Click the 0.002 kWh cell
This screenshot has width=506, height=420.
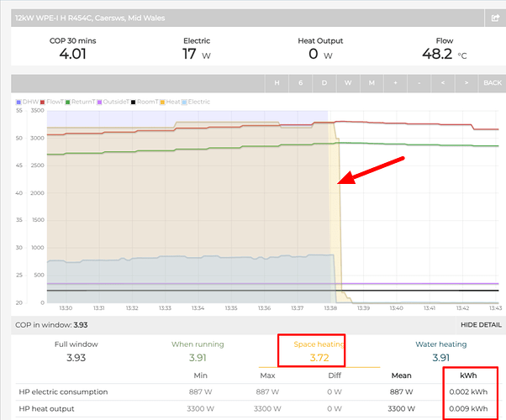(x=468, y=392)
